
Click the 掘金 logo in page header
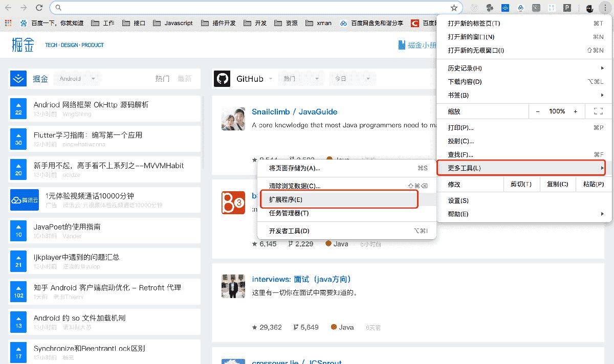(23, 45)
